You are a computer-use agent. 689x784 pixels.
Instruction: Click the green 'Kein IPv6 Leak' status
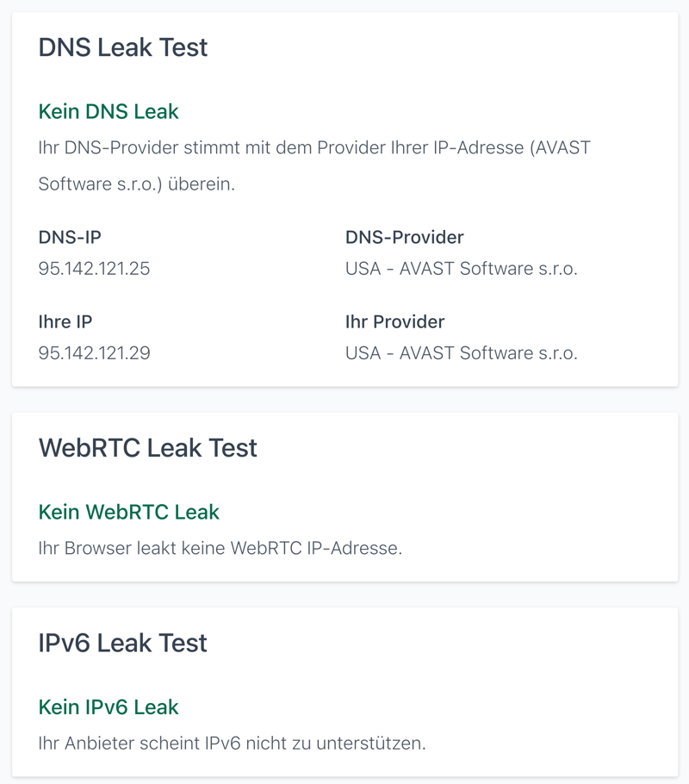coord(109,706)
